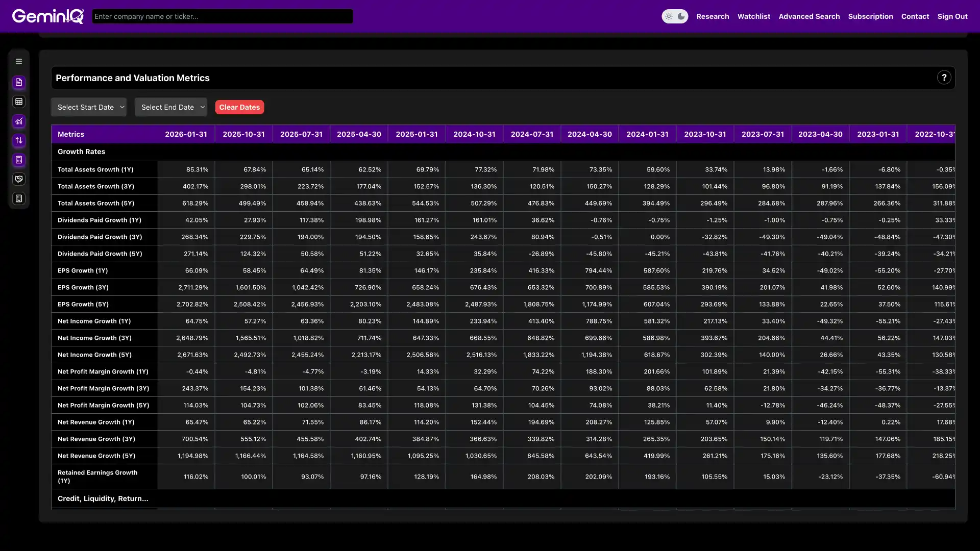The width and height of the screenshot is (980, 551).
Task: Open the spreadsheet grid tool in sidebar
Action: point(19,102)
